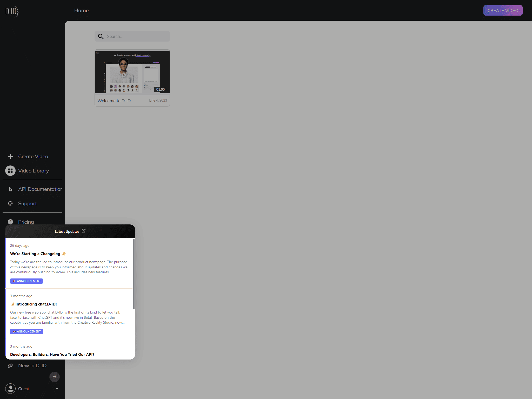Screen dimensions: 532x399
Task: Click the Latest Updates panel scrollbar
Action: pos(134,274)
